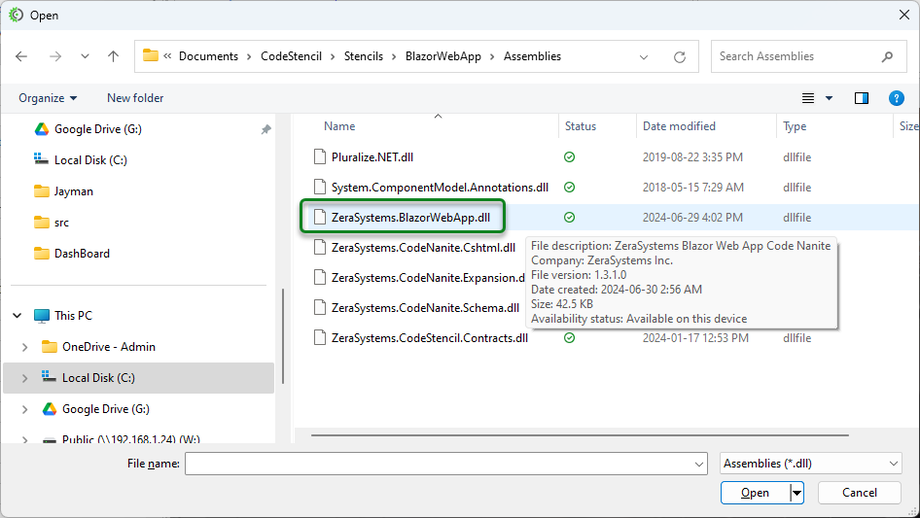The height and width of the screenshot is (518, 920).
Task: Sort files by Date modified column
Action: click(679, 127)
